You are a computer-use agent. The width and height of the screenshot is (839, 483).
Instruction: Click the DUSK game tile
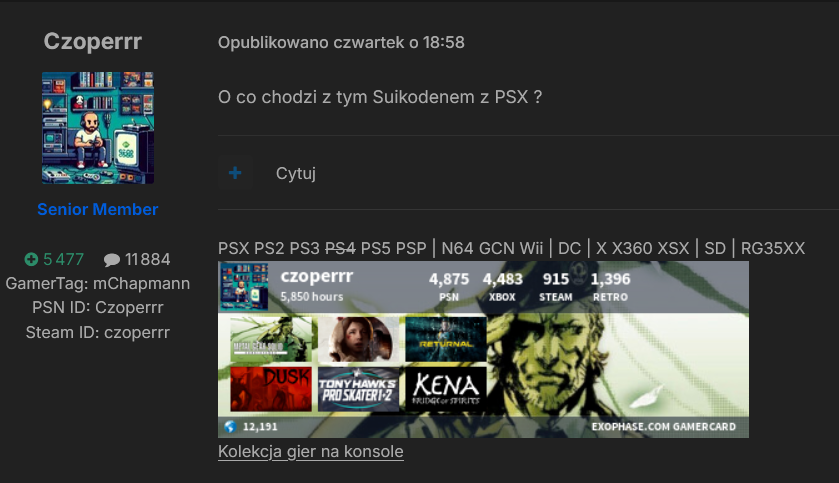[271, 389]
